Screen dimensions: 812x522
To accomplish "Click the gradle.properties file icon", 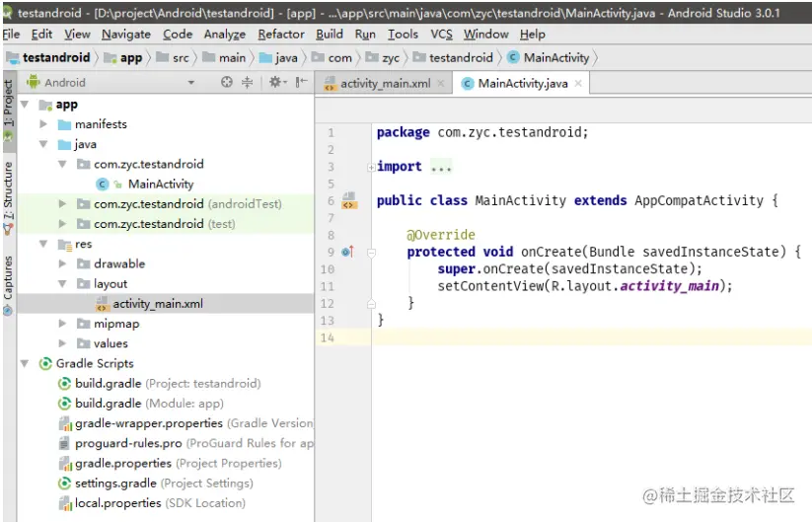I will [x=65, y=464].
